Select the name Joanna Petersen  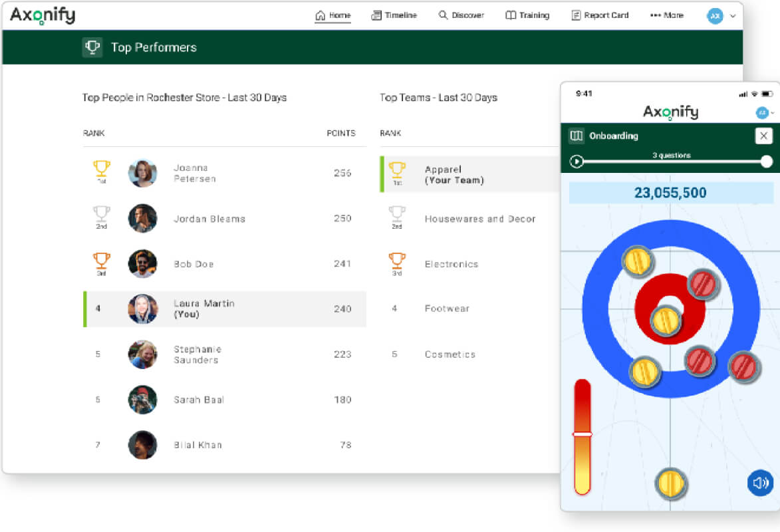195,173
